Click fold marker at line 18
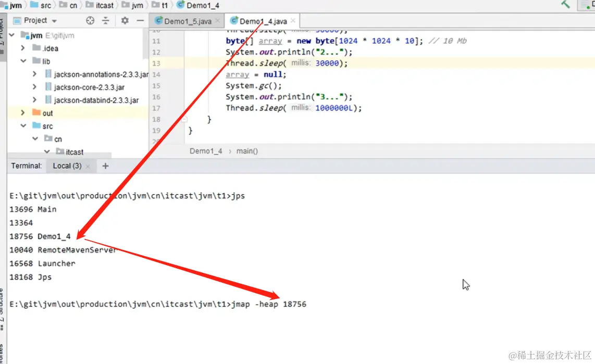The image size is (595, 364). pyautogui.click(x=184, y=119)
